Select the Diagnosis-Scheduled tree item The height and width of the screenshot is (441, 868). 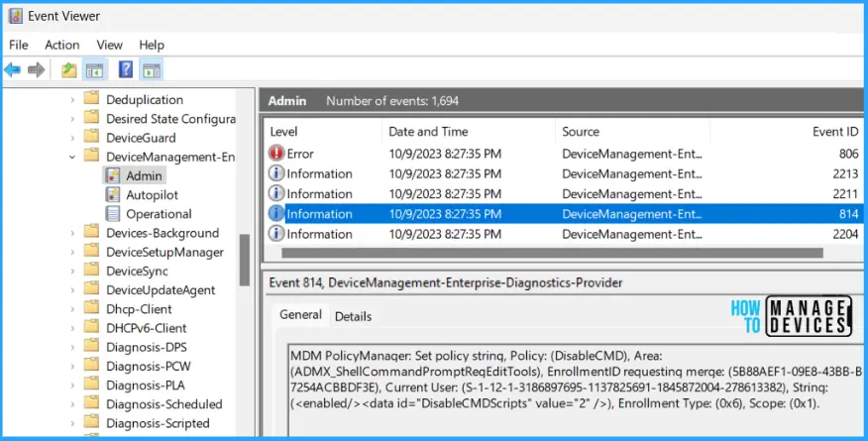click(x=164, y=404)
